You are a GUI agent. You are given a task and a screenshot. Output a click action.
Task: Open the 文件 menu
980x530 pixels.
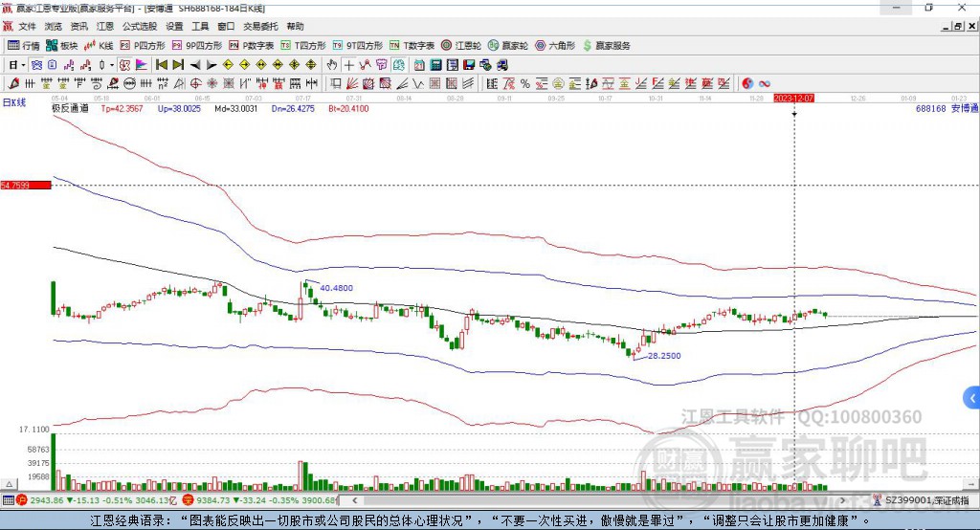click(27, 26)
